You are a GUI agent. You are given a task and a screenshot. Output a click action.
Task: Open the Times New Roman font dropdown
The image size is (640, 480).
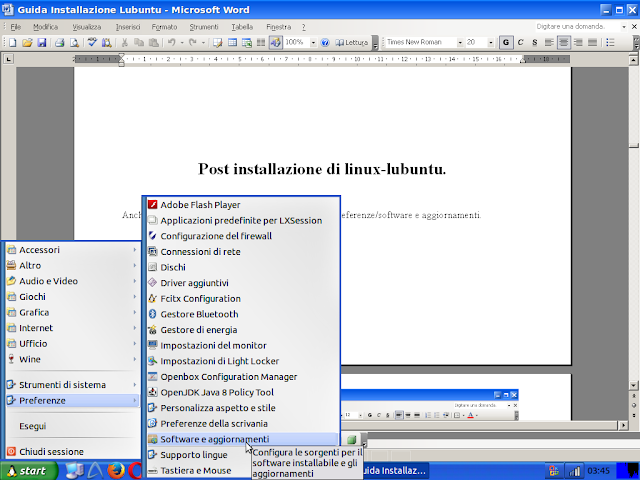click(x=460, y=42)
